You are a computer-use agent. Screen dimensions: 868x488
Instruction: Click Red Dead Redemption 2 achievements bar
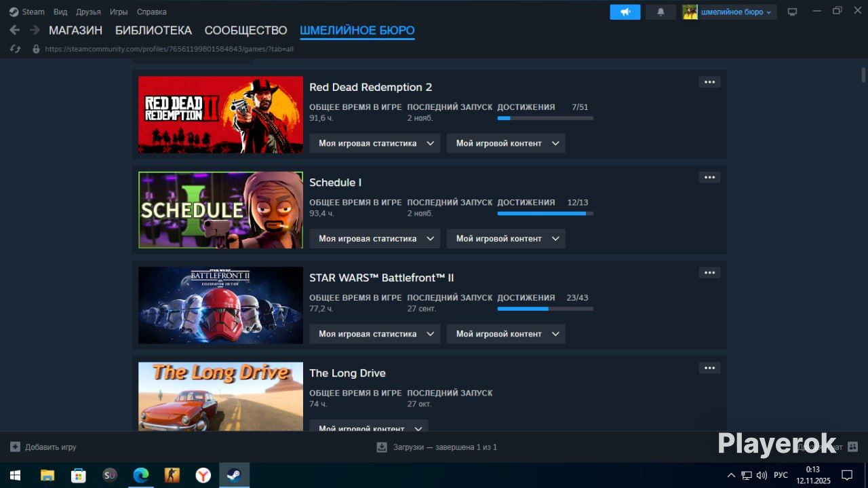click(545, 118)
